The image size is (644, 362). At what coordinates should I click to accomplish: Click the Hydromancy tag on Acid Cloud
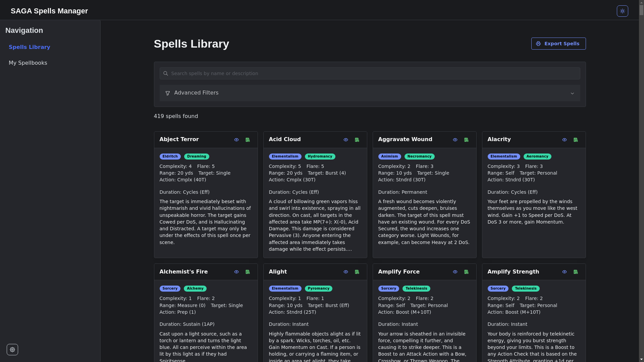(x=320, y=157)
